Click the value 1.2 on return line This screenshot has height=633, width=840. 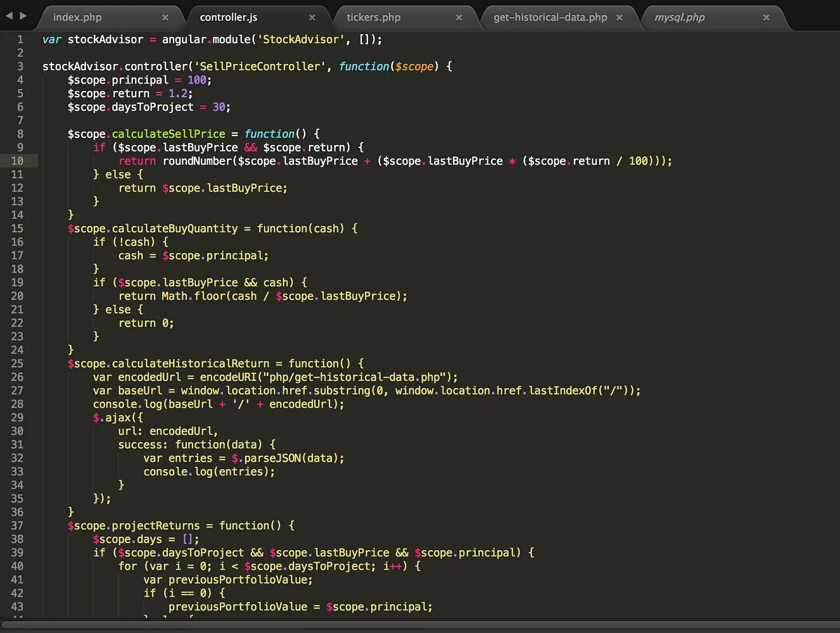177,94
